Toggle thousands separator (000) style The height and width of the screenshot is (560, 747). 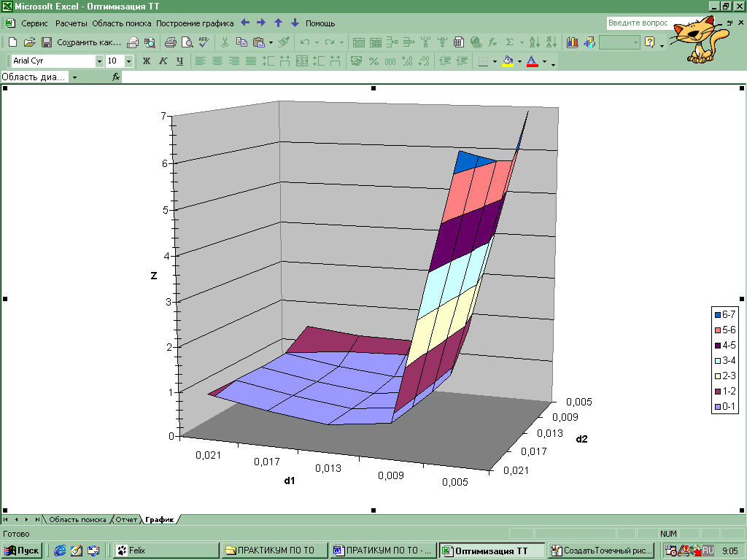coord(390,61)
